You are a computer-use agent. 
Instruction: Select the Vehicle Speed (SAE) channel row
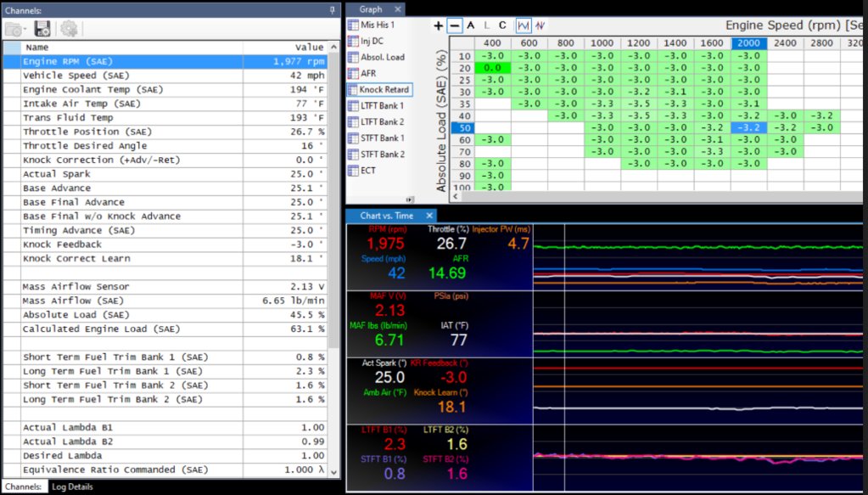click(x=165, y=76)
